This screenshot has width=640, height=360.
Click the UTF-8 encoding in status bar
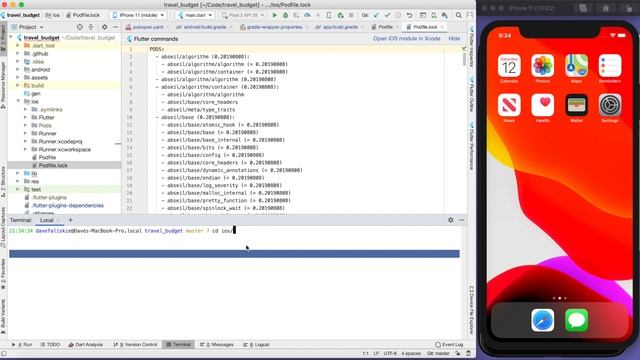click(x=390, y=353)
